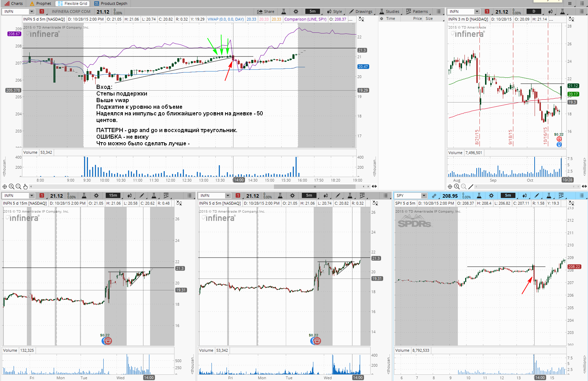Open red link selector 1 in top-left chart
Viewport: 588px width, 381px height.
tap(42, 12)
